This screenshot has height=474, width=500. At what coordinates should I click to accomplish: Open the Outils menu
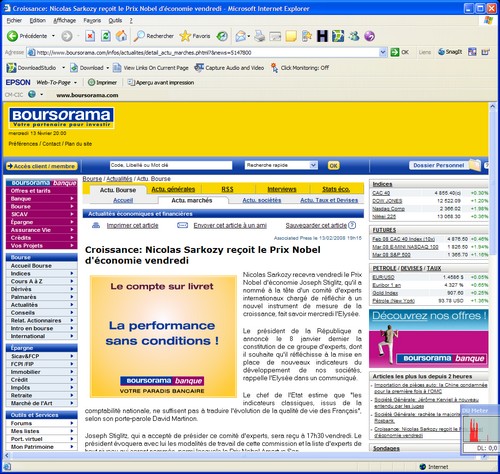point(115,21)
